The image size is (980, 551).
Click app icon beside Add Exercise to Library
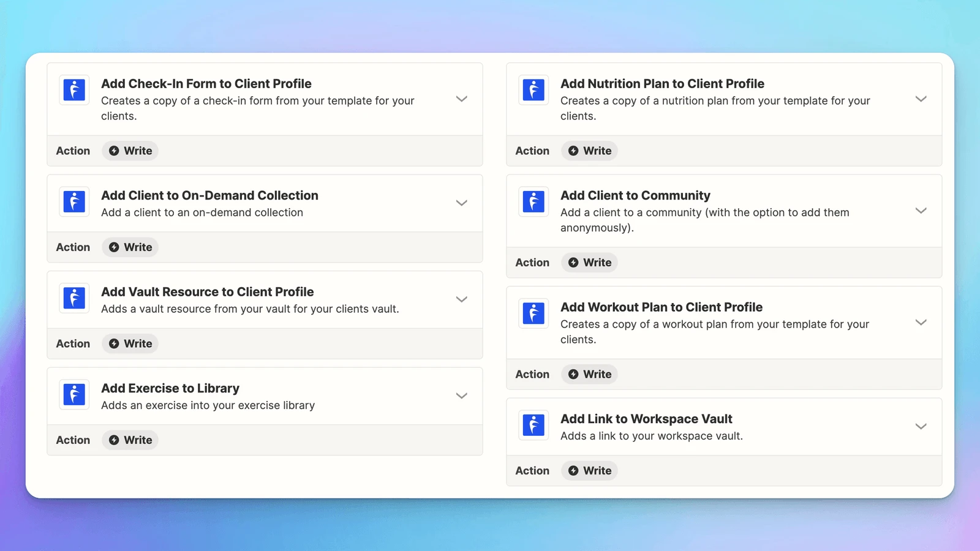coord(74,394)
